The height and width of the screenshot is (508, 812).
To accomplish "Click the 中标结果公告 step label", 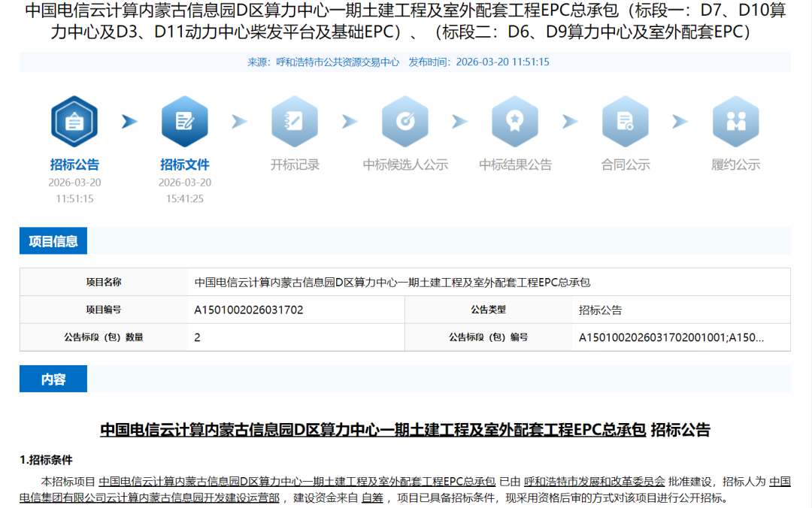I will point(515,165).
